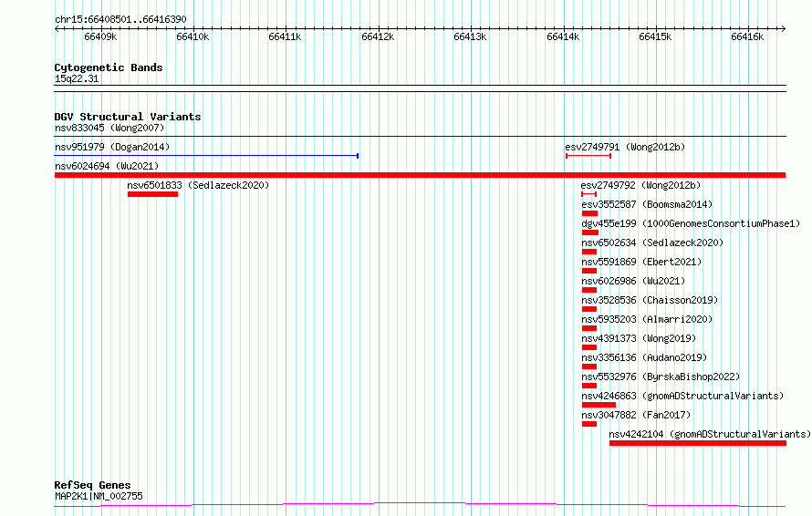Click the nsv833045 (Wong2007) variant label
The width and height of the screenshot is (812, 516).
coord(109,128)
